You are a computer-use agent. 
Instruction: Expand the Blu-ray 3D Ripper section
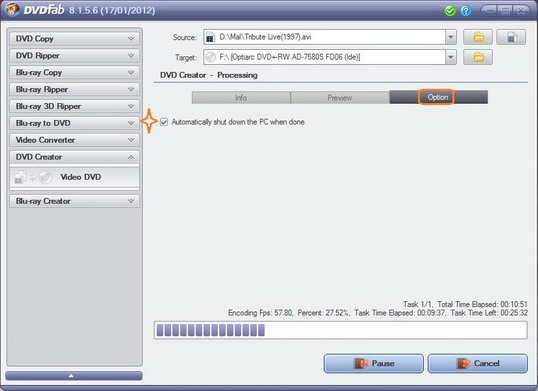coord(74,106)
